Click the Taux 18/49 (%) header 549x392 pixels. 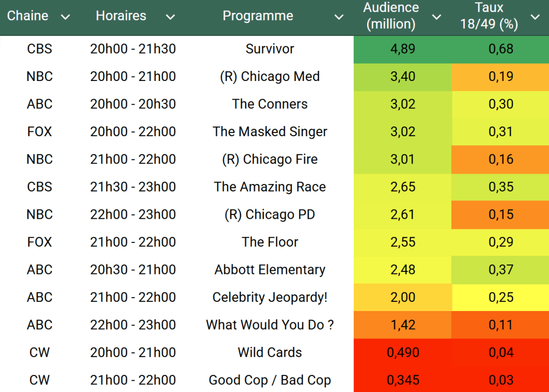point(489,16)
